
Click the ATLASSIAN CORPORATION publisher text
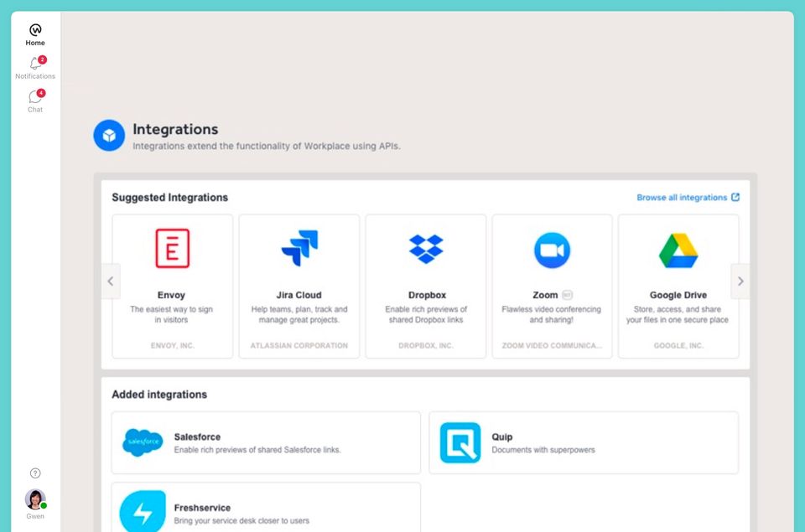pyautogui.click(x=299, y=346)
